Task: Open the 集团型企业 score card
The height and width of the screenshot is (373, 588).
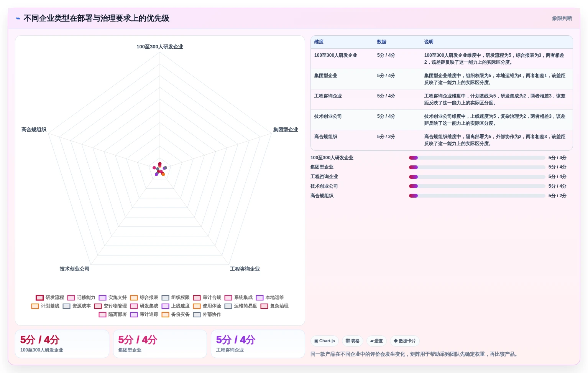Action: coord(160,344)
